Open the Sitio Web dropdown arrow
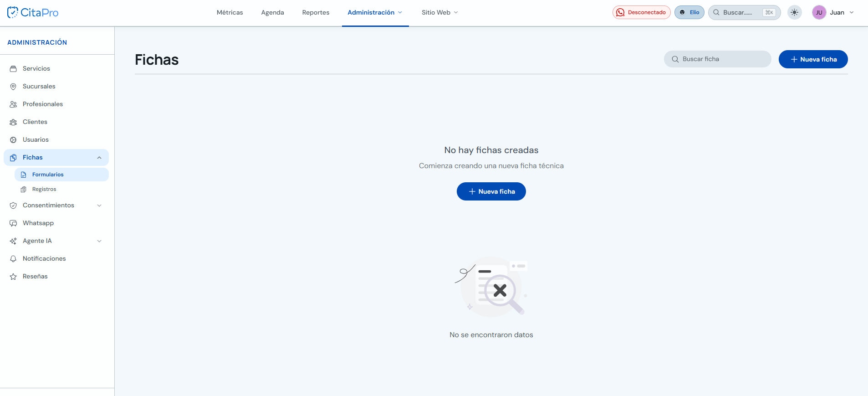Screen dimensions: 868x396 click(456, 12)
